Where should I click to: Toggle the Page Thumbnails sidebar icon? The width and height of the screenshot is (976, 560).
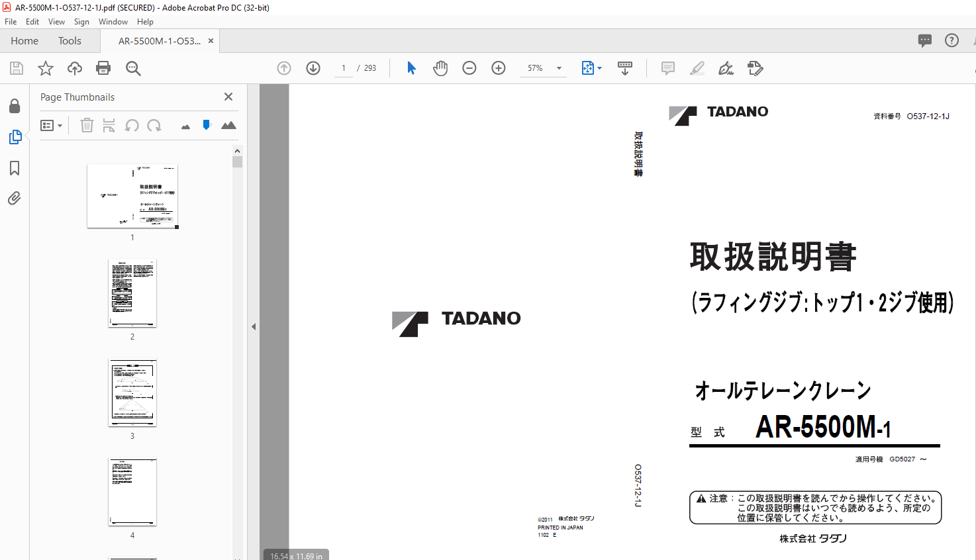(x=15, y=137)
